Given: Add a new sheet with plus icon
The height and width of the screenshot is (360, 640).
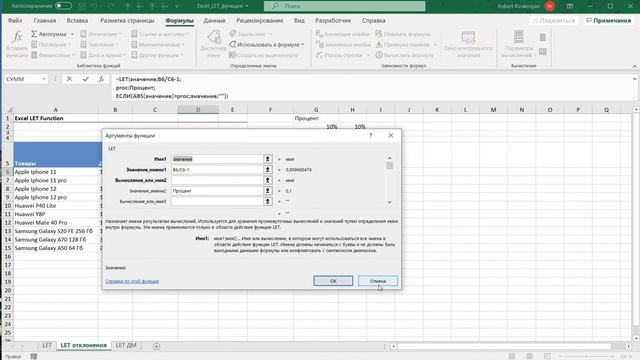Looking at the screenshot, I should coord(156,346).
